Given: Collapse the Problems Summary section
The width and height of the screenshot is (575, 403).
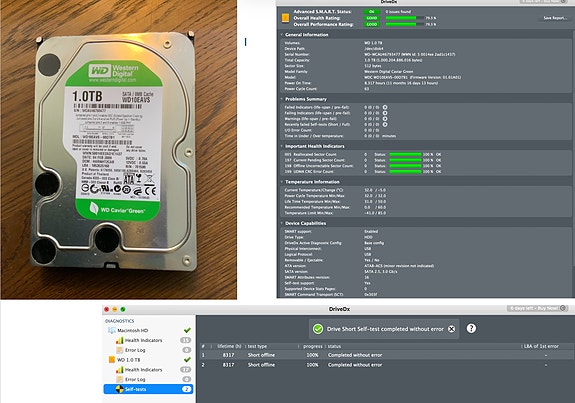Looking at the screenshot, I should pyautogui.click(x=282, y=99).
